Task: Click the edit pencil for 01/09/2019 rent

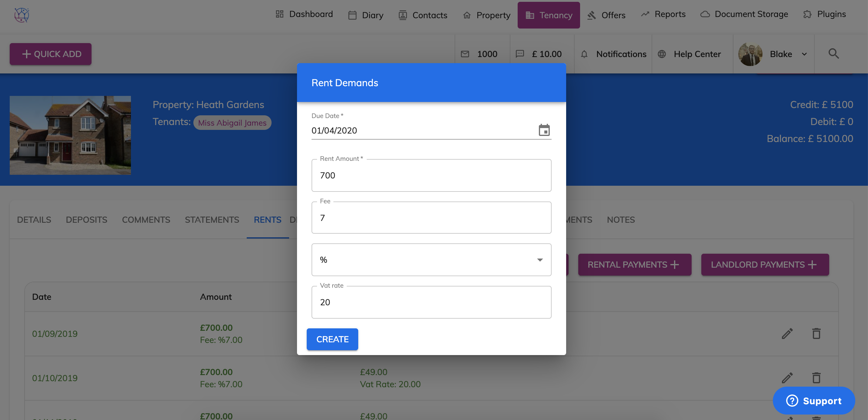Action: click(x=787, y=334)
